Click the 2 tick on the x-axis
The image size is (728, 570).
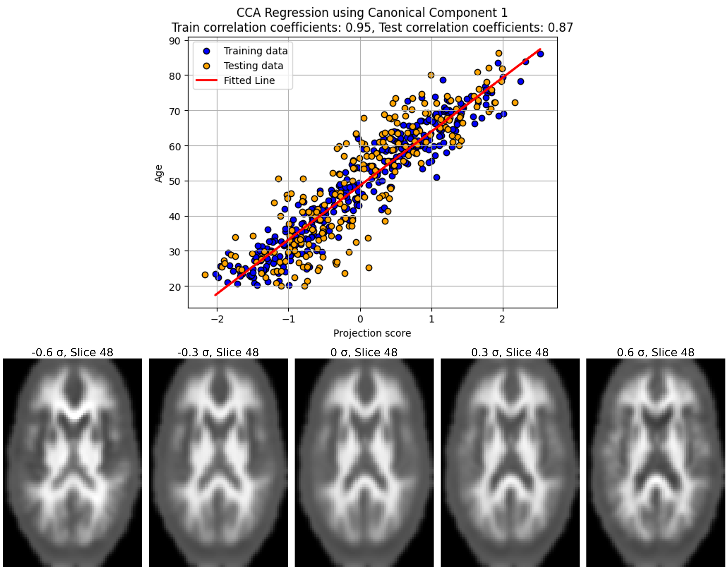coord(502,319)
